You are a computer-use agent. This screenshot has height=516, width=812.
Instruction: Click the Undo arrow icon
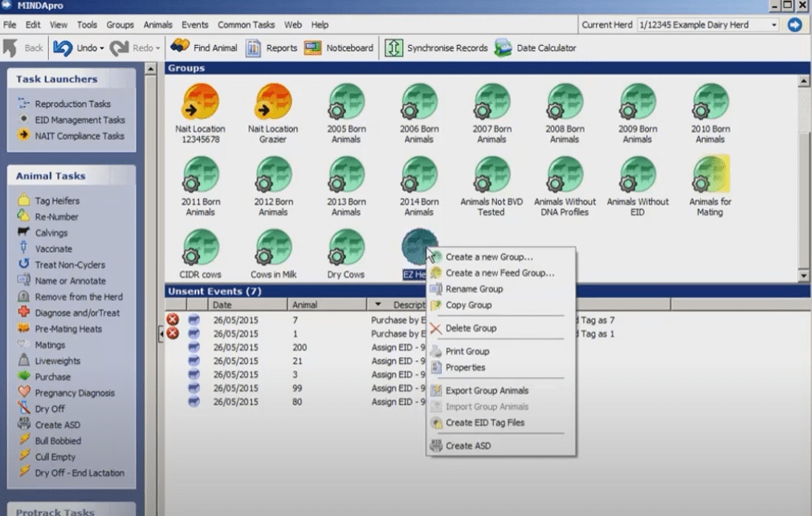(x=63, y=47)
